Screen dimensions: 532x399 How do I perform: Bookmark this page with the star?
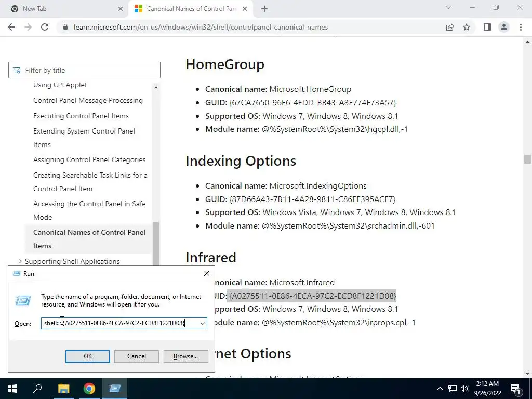click(x=467, y=27)
